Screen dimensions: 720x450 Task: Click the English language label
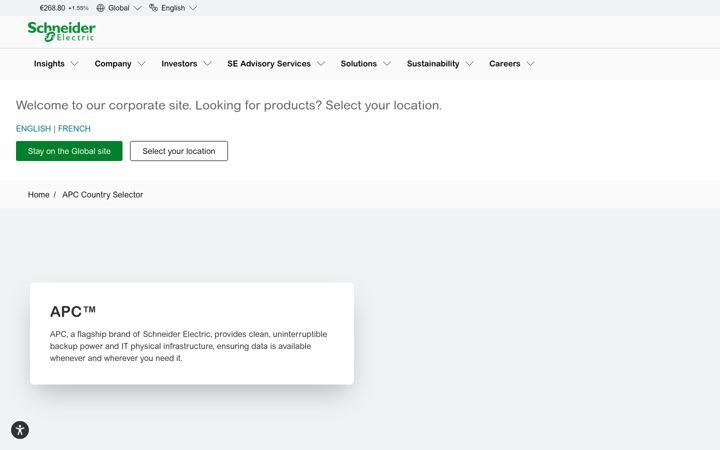point(173,8)
